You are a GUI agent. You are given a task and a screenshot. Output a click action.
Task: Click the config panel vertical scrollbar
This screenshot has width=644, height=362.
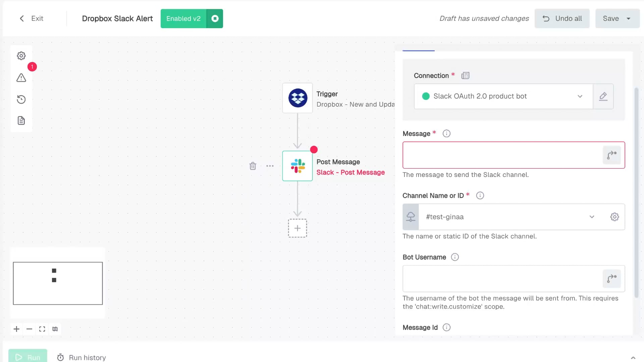click(x=636, y=193)
